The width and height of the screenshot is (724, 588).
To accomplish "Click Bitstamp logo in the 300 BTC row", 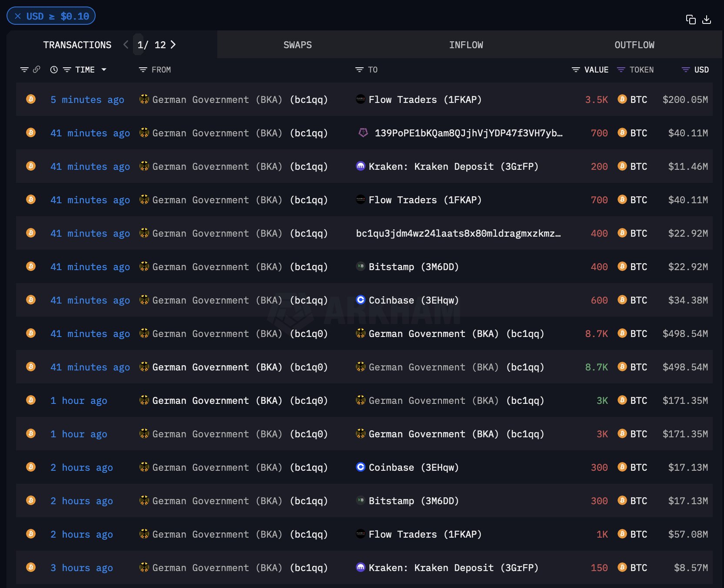I will 360,500.
